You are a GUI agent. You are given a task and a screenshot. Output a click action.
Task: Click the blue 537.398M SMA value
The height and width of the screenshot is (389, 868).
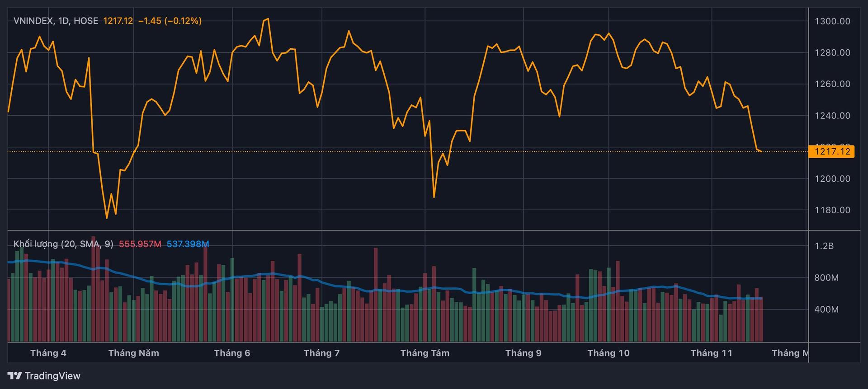[x=188, y=244]
